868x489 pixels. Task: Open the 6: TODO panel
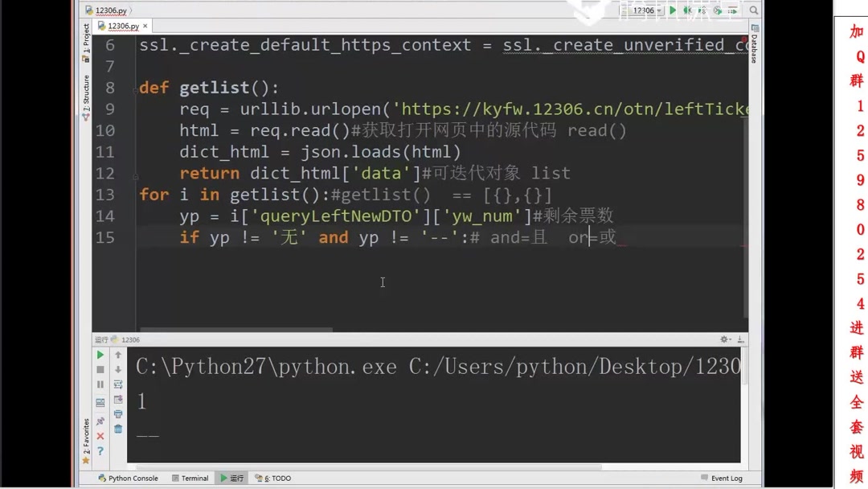coord(273,478)
